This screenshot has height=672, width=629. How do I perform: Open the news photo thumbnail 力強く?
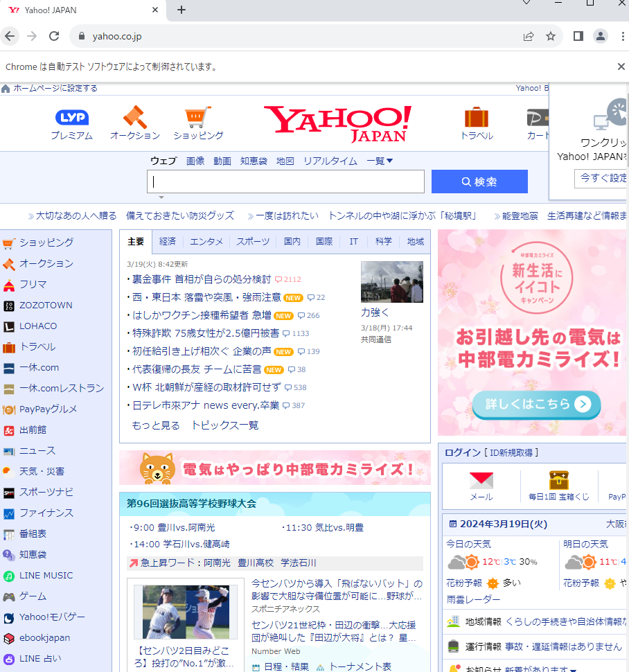(391, 282)
